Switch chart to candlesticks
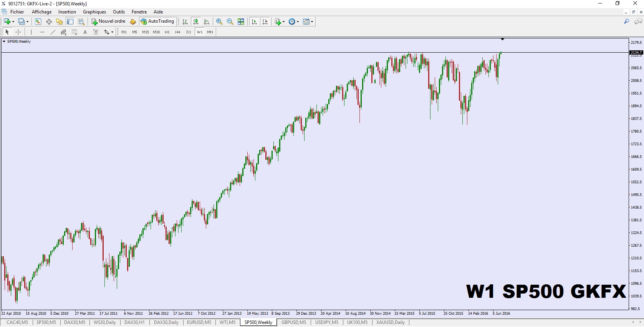 pyautogui.click(x=196, y=22)
